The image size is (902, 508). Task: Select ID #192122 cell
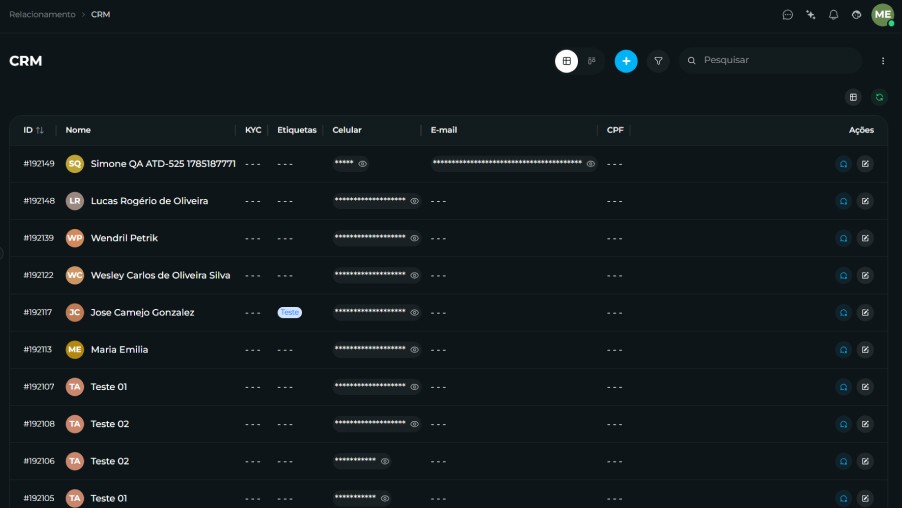38,276
